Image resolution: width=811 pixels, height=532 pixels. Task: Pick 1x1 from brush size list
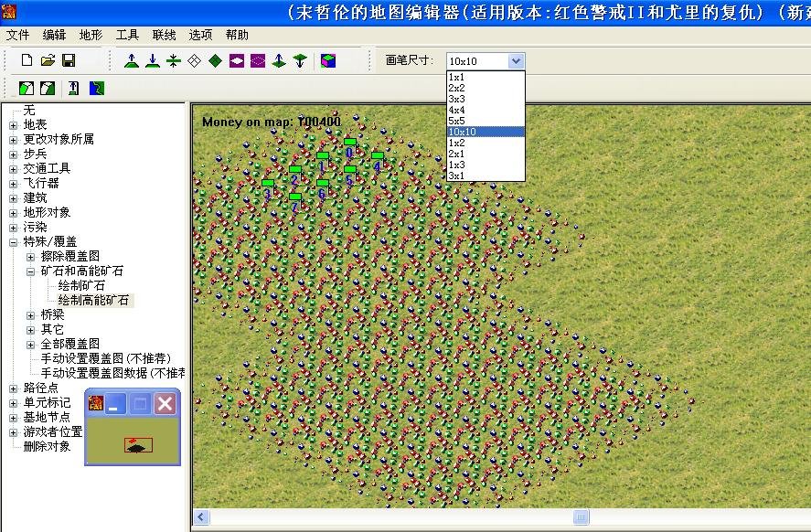456,77
